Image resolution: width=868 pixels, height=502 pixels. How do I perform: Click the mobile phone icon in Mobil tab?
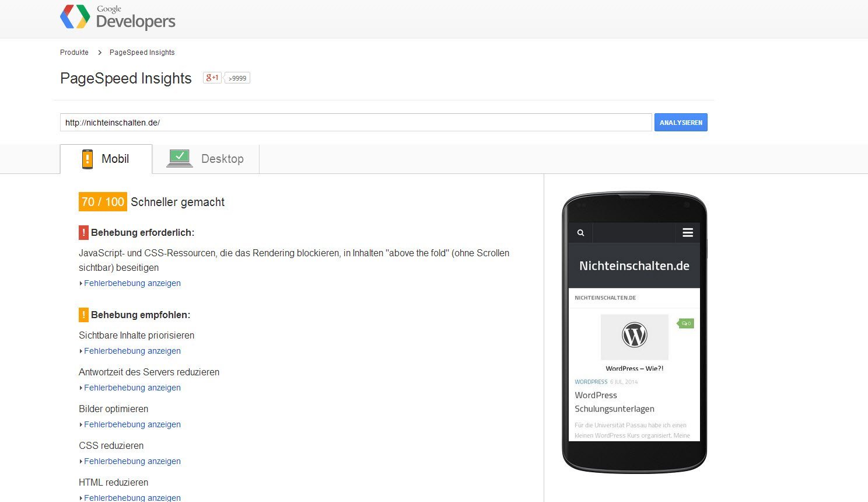pos(87,159)
